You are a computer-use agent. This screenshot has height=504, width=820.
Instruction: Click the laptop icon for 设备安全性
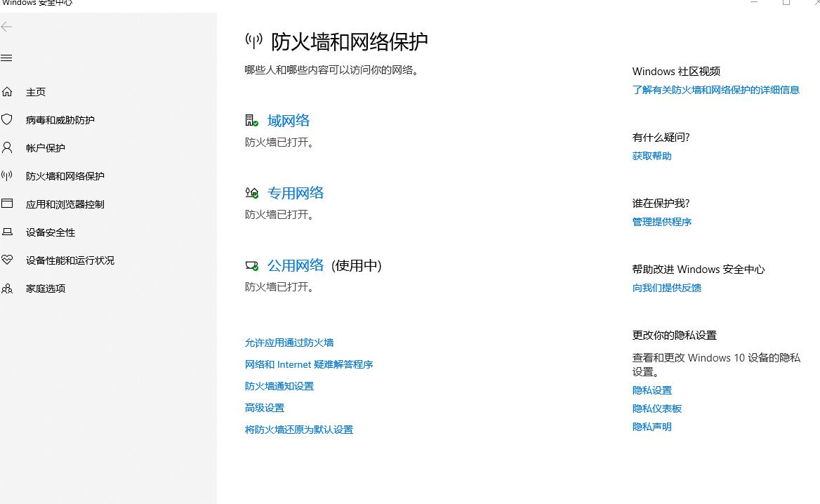coord(7,232)
